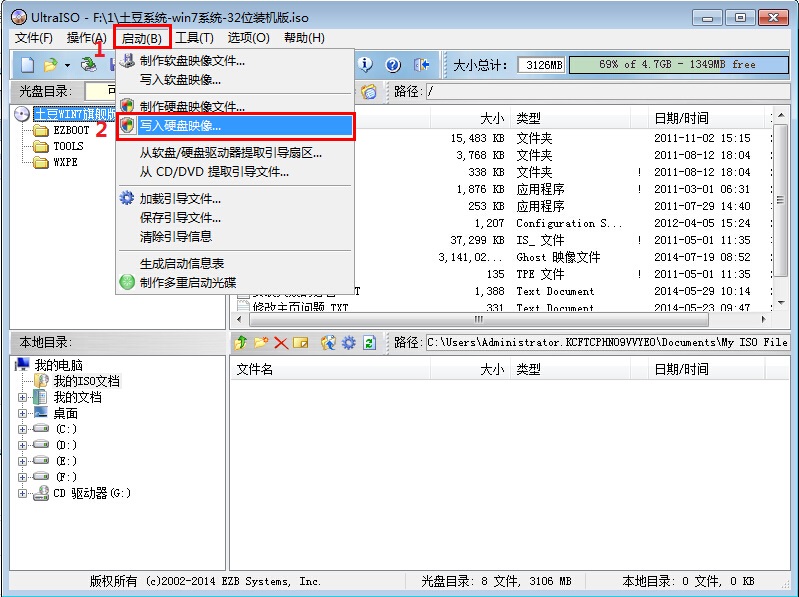Screen dimensions: 799x597
Task: Open the dropdown arrow beside the Open icon
Action: coord(67,65)
